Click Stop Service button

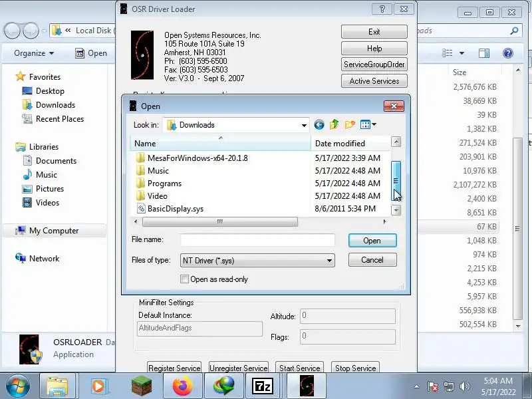pyautogui.click(x=355, y=368)
